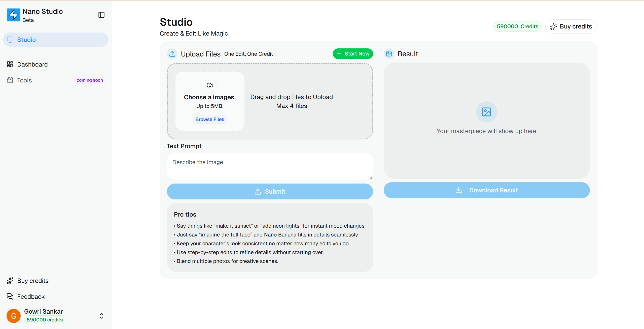Screen dimensions: 644x329
Task: Switch to the Studio section
Action: point(26,40)
